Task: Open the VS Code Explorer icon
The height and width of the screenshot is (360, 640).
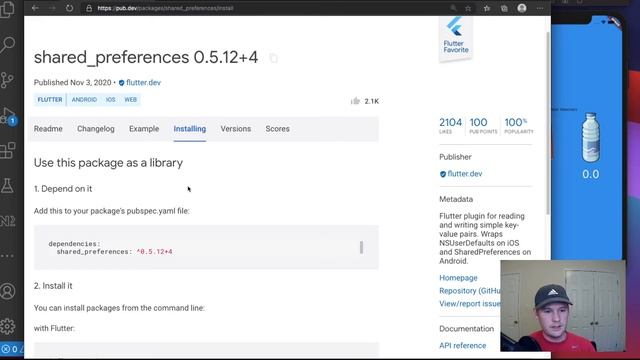Action: pos(7,9)
